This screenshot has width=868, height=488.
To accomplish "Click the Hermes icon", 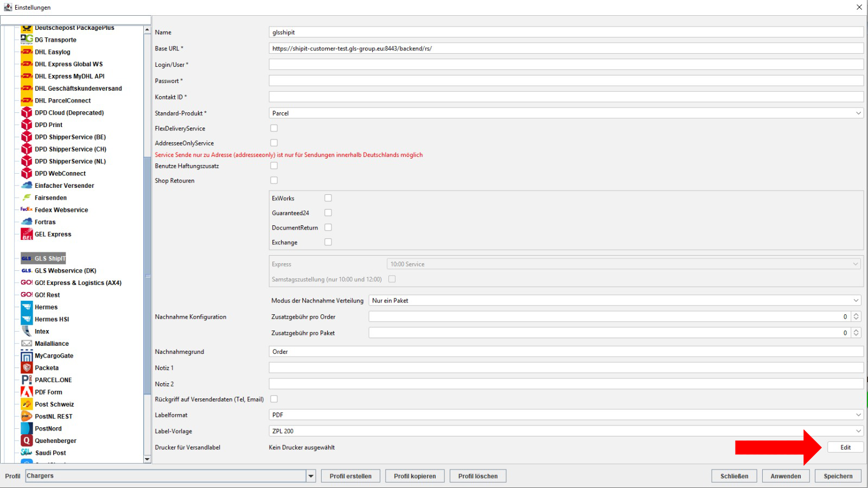I will 27,307.
